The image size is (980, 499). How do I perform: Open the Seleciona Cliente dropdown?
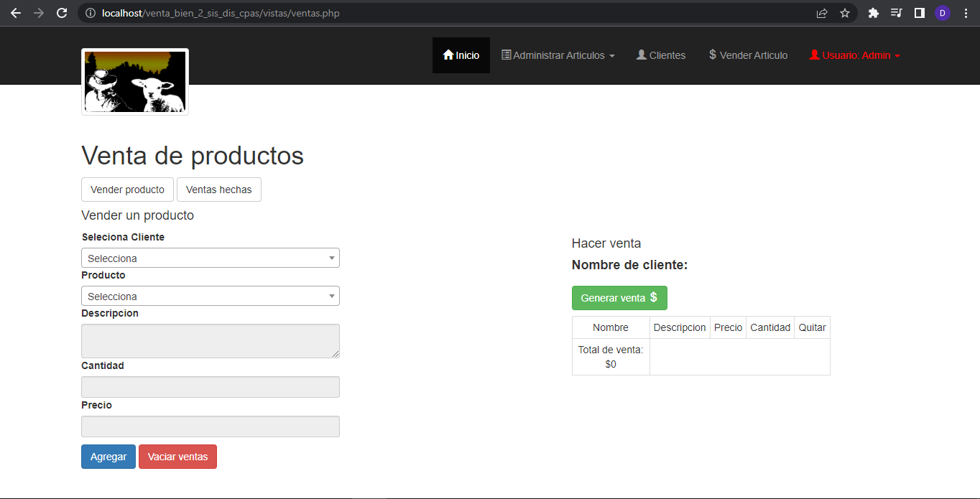(x=210, y=258)
